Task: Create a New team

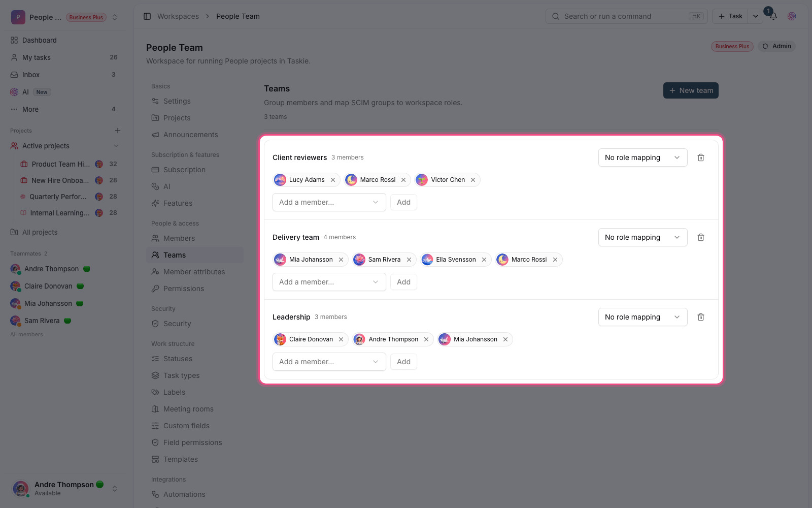Action: [691, 90]
